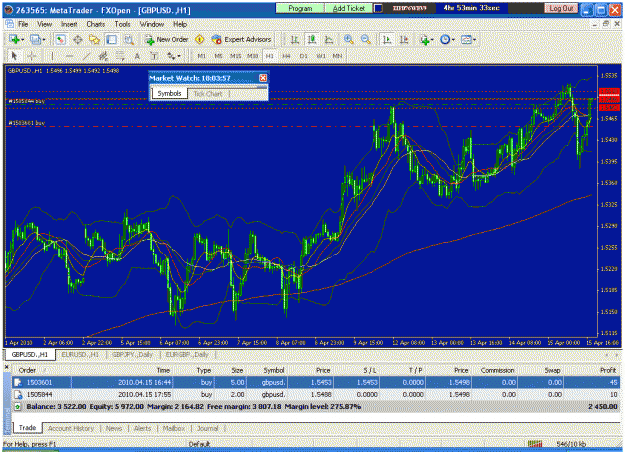The height and width of the screenshot is (452, 625).
Task: Toggle Expert Advisors button
Action: coord(242,39)
